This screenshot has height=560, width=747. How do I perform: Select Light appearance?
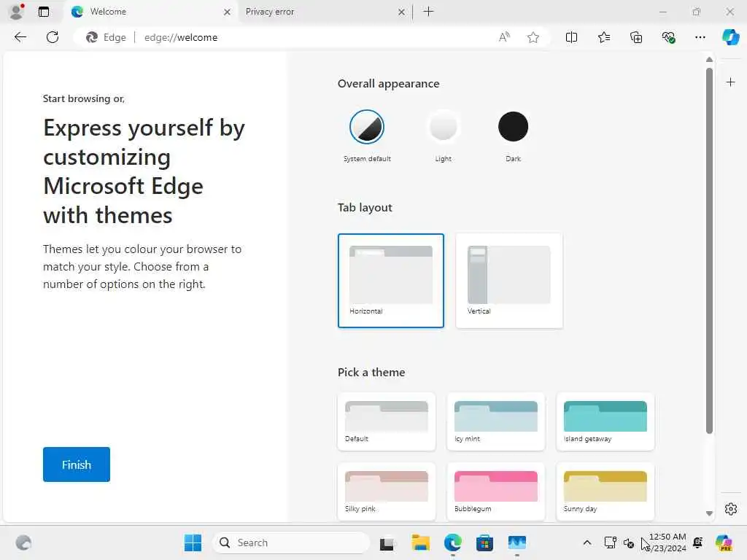pyautogui.click(x=443, y=127)
